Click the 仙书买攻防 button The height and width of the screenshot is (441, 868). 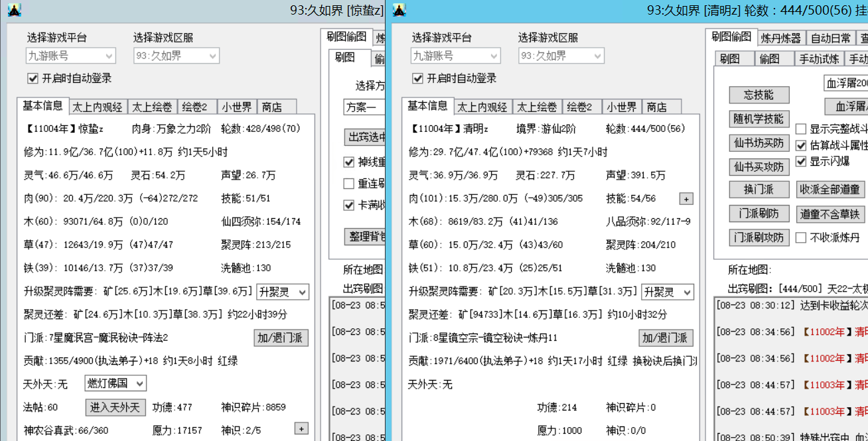(759, 166)
